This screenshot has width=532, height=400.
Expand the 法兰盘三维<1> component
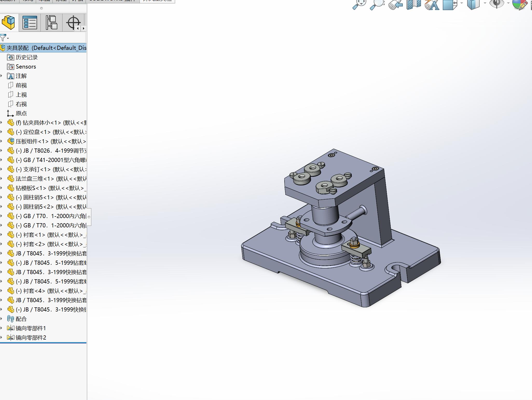(2, 179)
